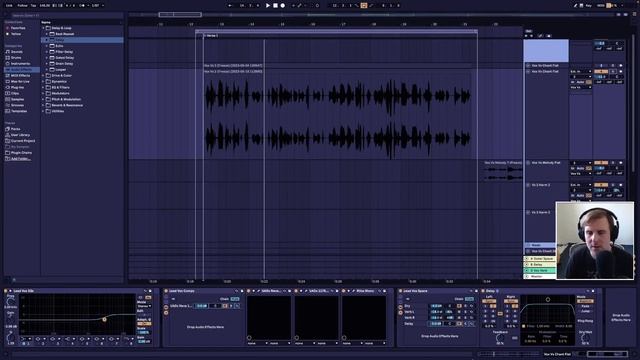
Task: Toggle the loop switch in control bar
Action: coord(364,6)
